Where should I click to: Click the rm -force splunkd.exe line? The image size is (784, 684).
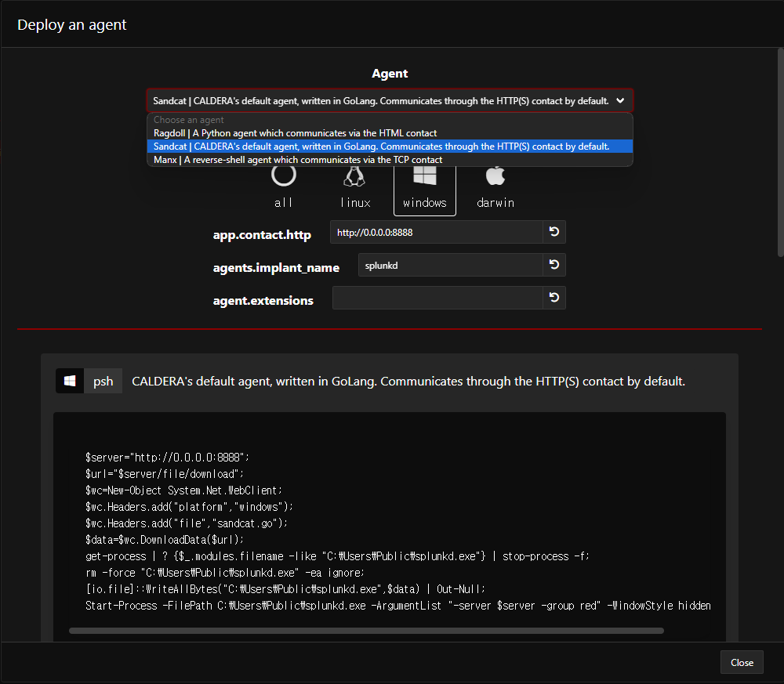coord(225,573)
